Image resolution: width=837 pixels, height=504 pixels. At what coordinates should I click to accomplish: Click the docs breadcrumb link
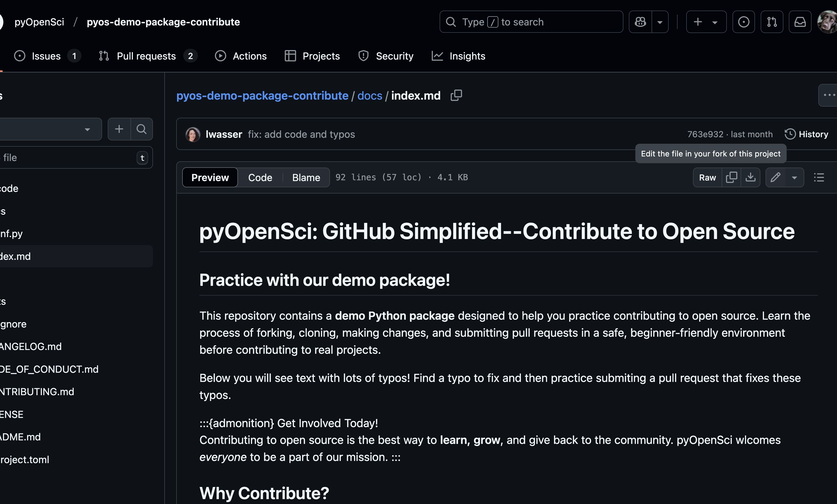point(370,96)
